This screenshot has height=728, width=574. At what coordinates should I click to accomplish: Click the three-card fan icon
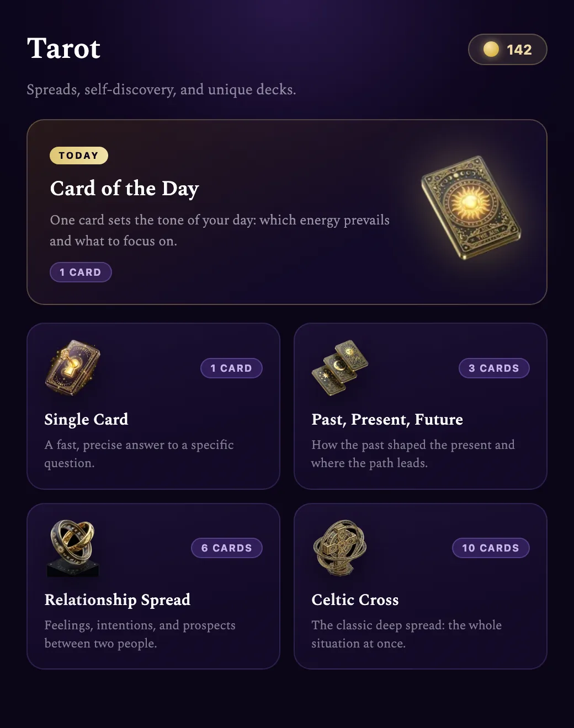click(x=340, y=368)
